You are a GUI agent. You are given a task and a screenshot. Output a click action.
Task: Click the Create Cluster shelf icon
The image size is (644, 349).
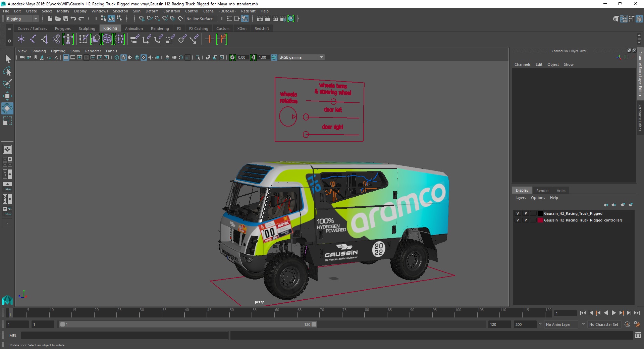(119, 39)
